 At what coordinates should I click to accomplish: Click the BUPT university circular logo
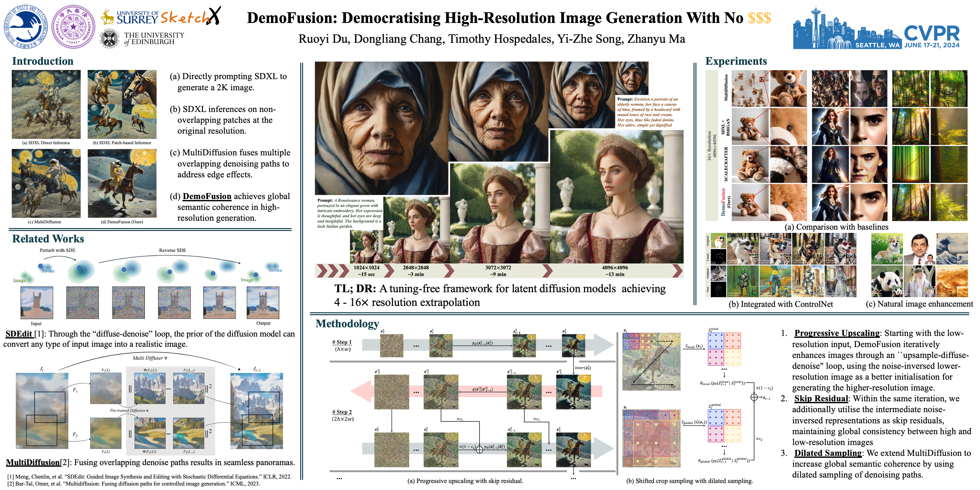26,26
